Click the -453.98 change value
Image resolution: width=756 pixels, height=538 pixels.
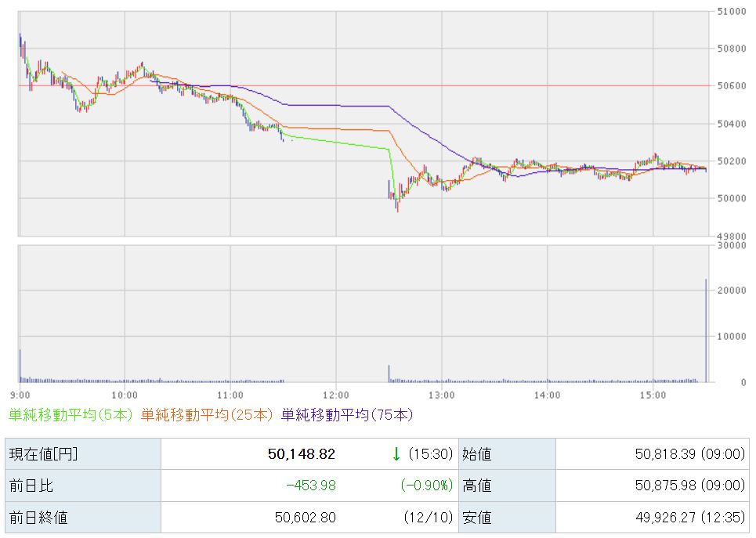310,486
